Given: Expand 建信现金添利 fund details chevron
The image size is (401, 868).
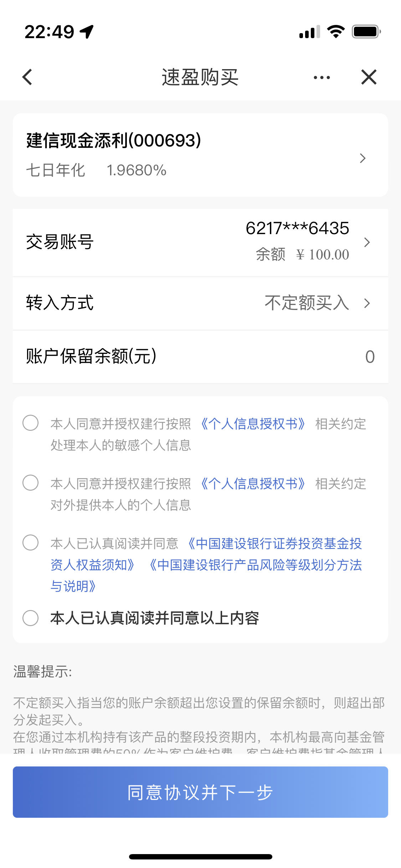Looking at the screenshot, I should pos(363,158).
